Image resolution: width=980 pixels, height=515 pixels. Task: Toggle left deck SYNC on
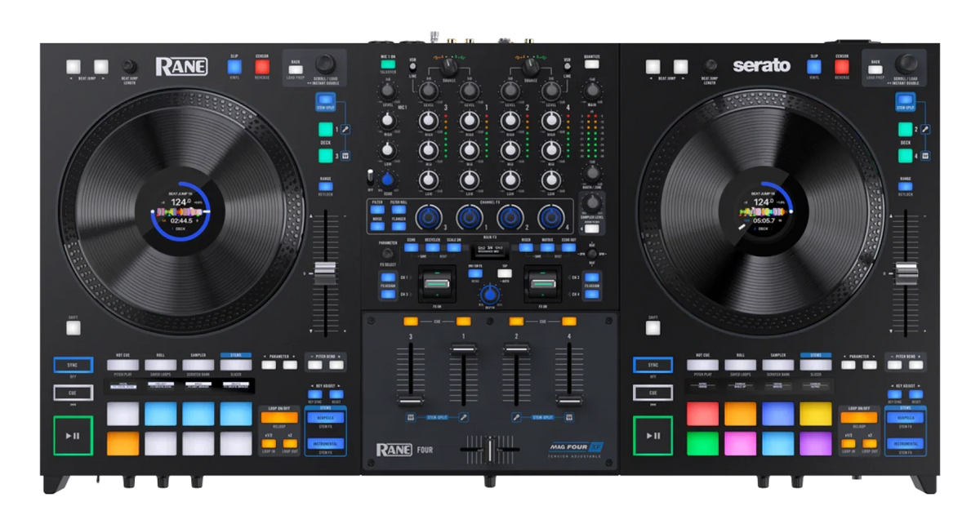tap(73, 365)
